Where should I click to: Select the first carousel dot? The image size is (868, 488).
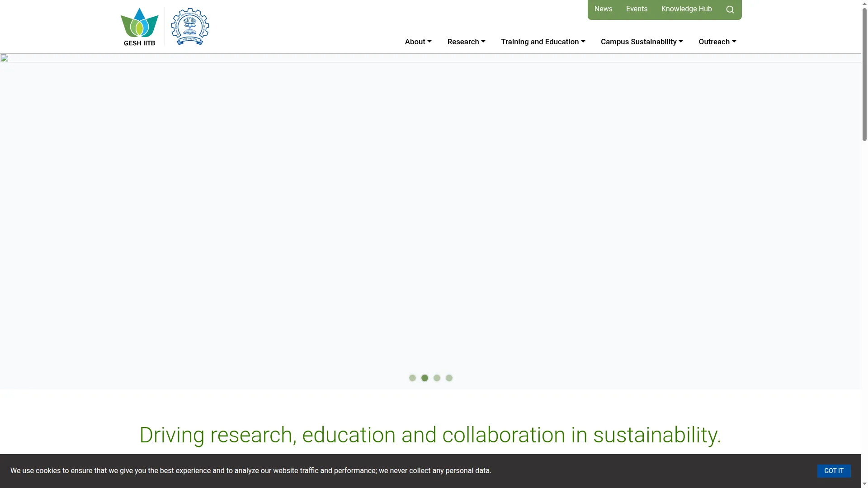pyautogui.click(x=412, y=378)
